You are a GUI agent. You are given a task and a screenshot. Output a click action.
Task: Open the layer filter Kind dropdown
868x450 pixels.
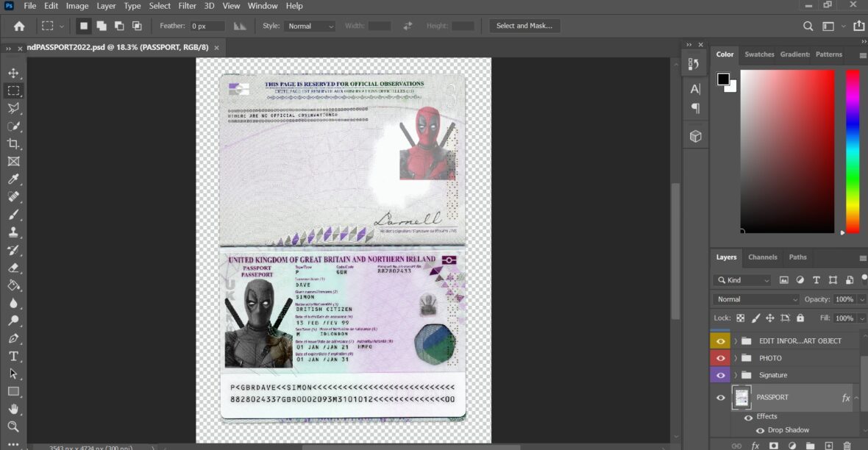click(741, 280)
